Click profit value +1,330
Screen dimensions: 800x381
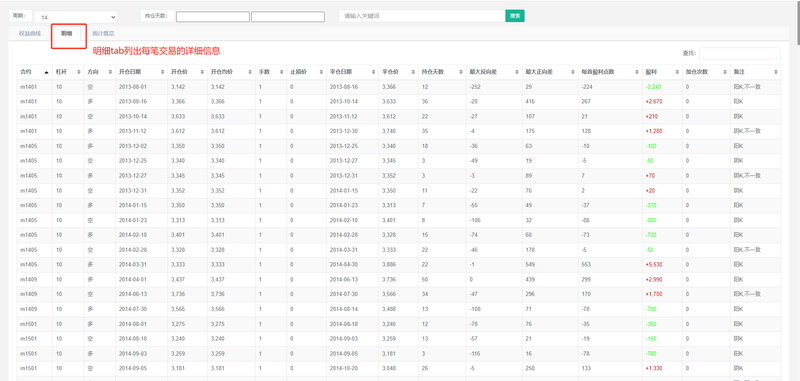[x=654, y=368]
